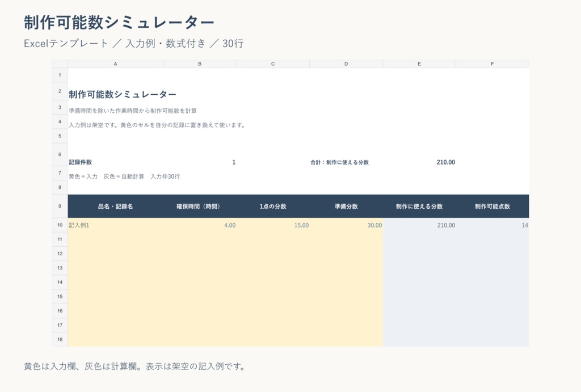Select row 7 header
The height and width of the screenshot is (392, 581).
coord(60,172)
